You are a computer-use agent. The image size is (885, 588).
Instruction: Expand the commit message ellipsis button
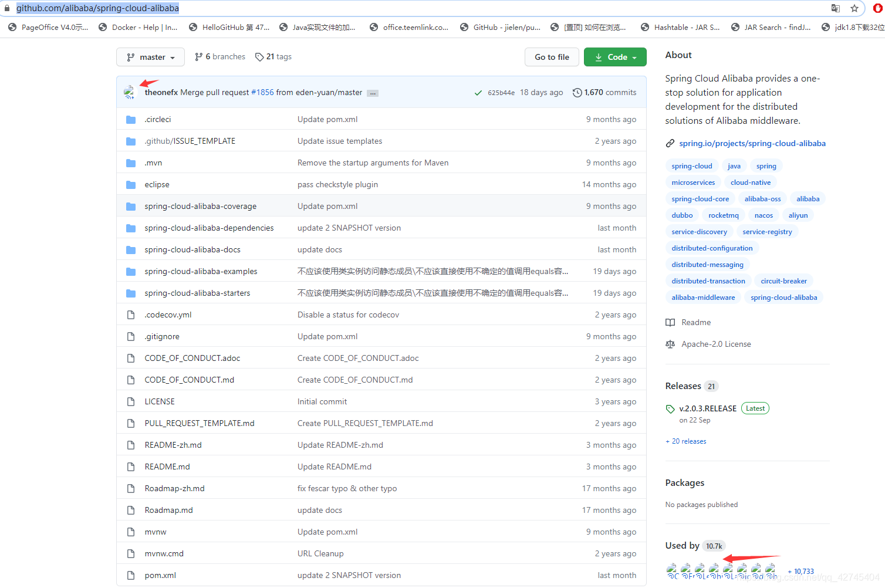(x=373, y=93)
